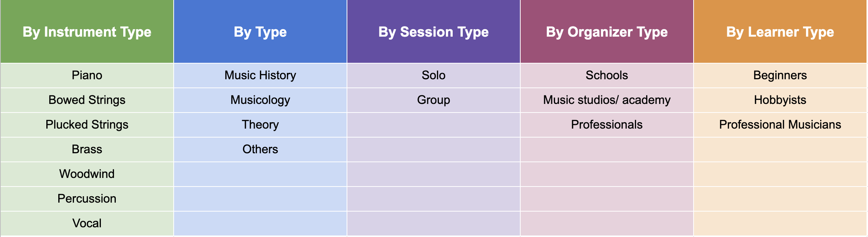
Task: Click the Hobbyists cell
Action: [780, 100]
